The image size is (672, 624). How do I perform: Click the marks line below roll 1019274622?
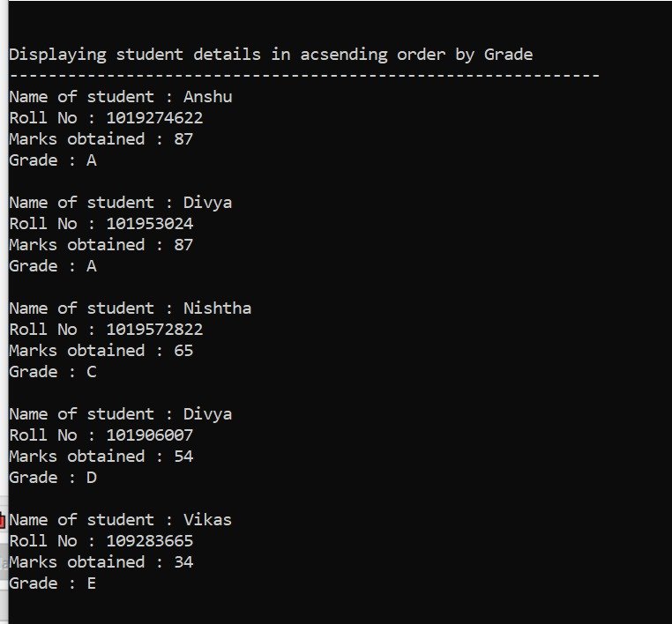point(101,139)
